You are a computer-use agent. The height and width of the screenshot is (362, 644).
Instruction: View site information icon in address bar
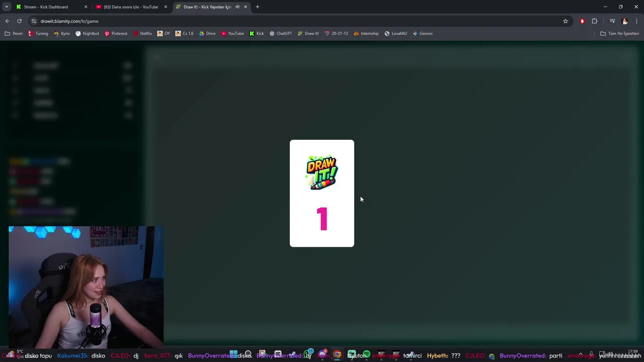(x=34, y=21)
